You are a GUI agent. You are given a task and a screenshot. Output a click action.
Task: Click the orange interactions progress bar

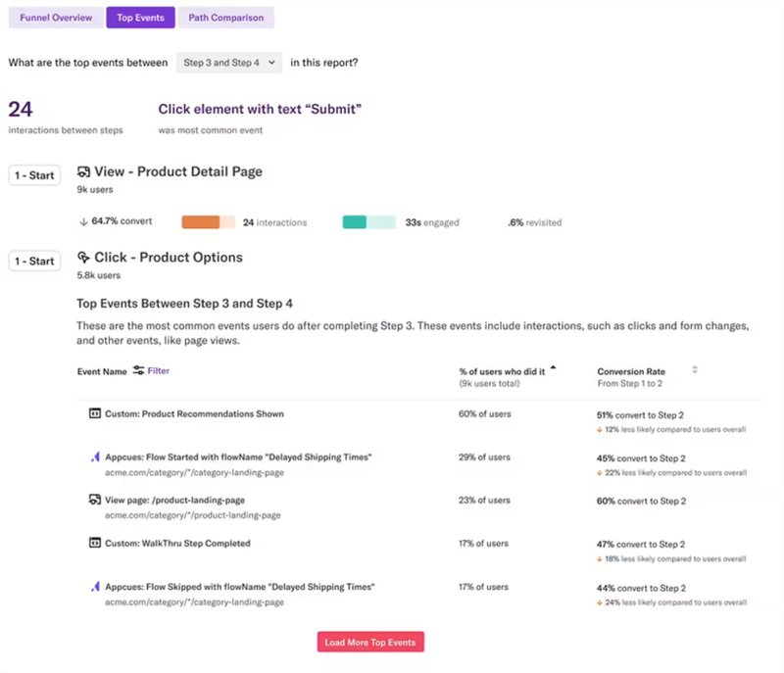208,222
